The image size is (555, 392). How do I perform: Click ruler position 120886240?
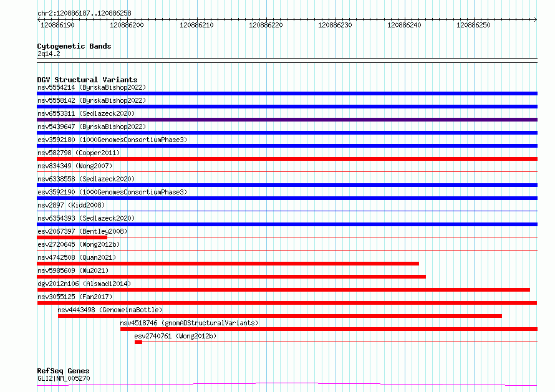click(404, 25)
